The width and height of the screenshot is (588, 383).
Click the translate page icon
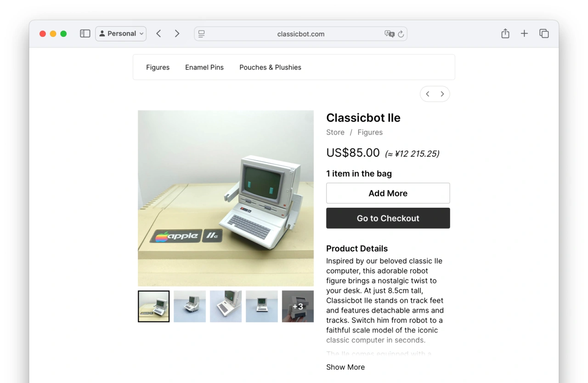point(390,34)
